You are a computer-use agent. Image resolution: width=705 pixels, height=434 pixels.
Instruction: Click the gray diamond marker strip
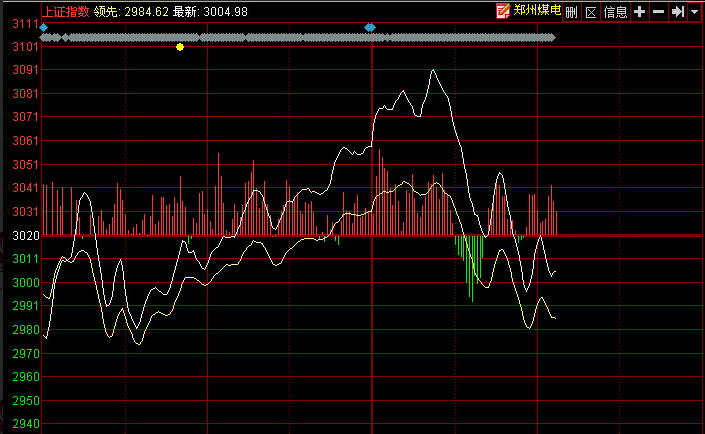coord(300,37)
